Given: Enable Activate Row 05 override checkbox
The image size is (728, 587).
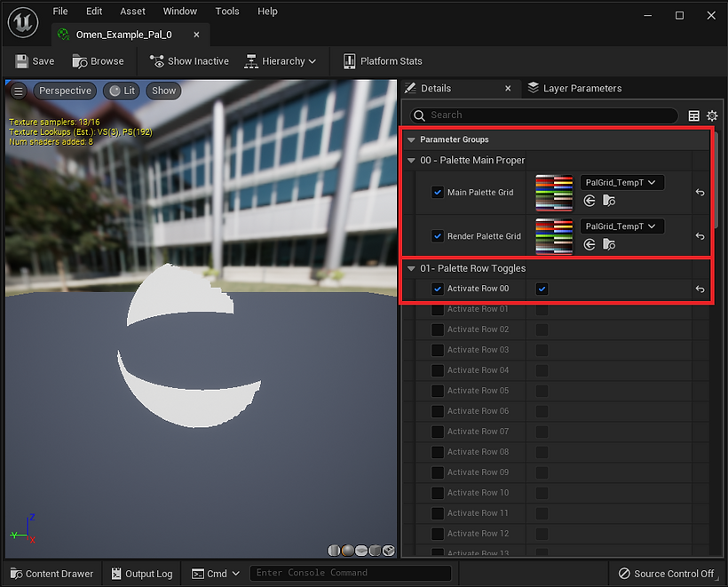Looking at the screenshot, I should click(x=438, y=391).
